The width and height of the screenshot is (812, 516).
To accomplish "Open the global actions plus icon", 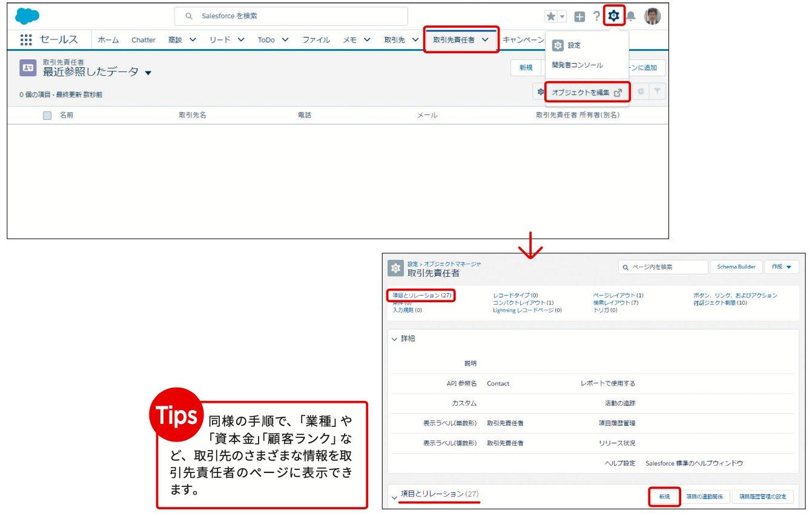I will click(x=579, y=17).
